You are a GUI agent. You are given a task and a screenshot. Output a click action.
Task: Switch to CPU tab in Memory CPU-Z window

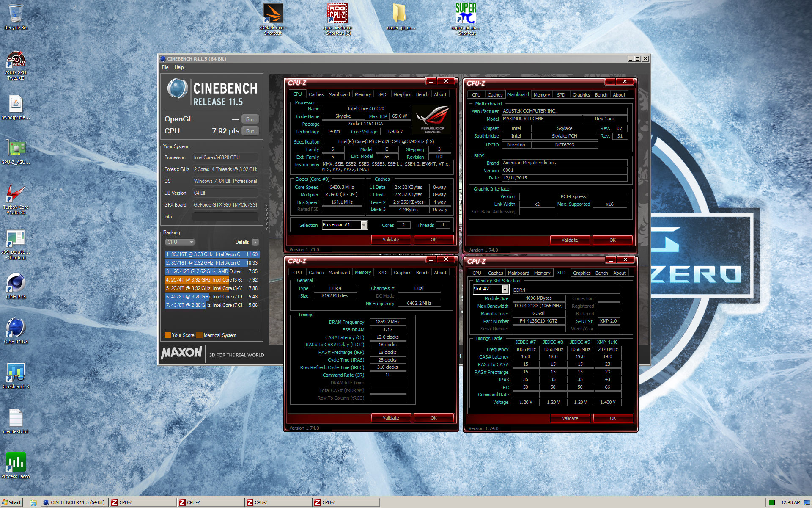pyautogui.click(x=297, y=273)
